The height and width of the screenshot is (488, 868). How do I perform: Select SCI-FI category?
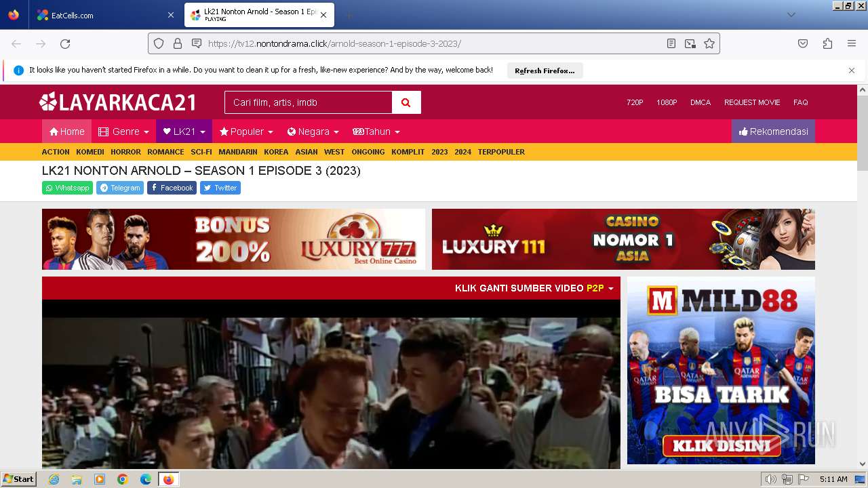click(201, 152)
